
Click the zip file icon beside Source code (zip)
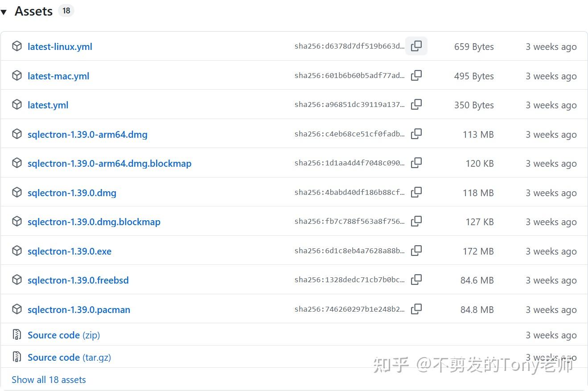coord(17,335)
